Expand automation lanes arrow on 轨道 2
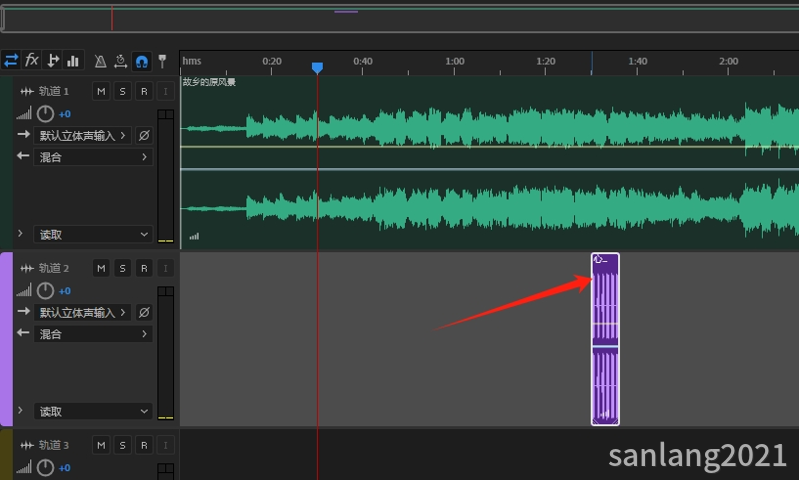Screen dimensions: 799x480 (20, 411)
